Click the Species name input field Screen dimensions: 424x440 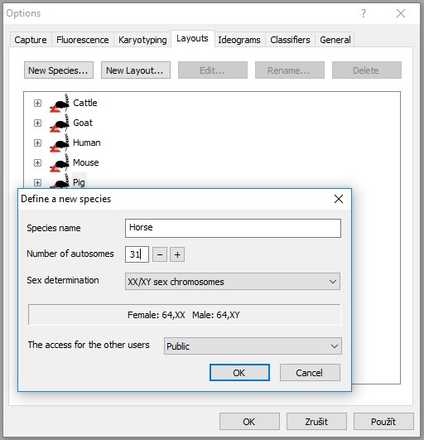[233, 228]
